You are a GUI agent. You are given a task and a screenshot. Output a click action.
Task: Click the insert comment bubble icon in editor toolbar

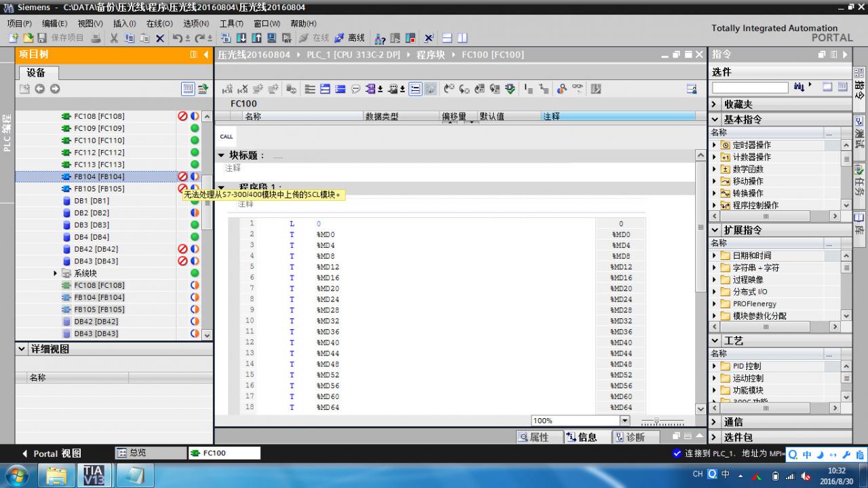point(355,89)
